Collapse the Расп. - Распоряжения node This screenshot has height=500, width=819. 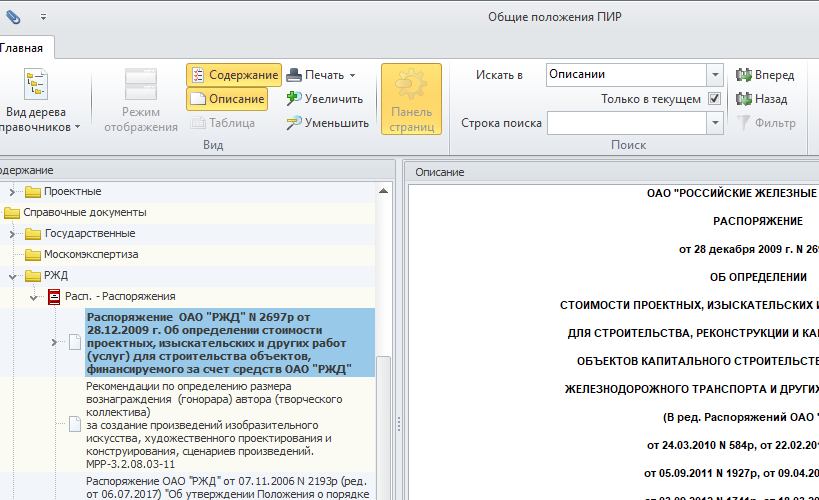(34, 297)
